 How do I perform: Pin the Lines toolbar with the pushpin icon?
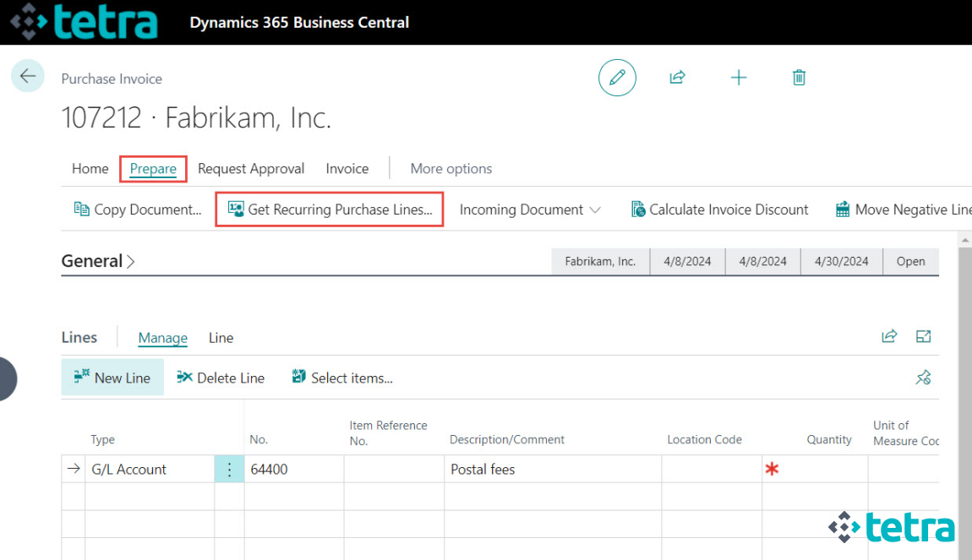click(923, 378)
